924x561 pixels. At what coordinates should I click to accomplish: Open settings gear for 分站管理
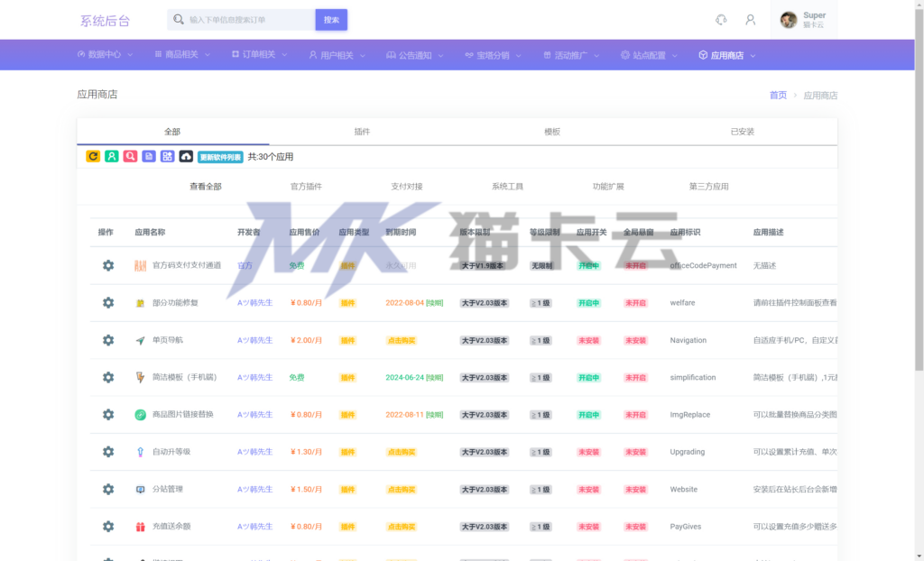[x=108, y=489]
